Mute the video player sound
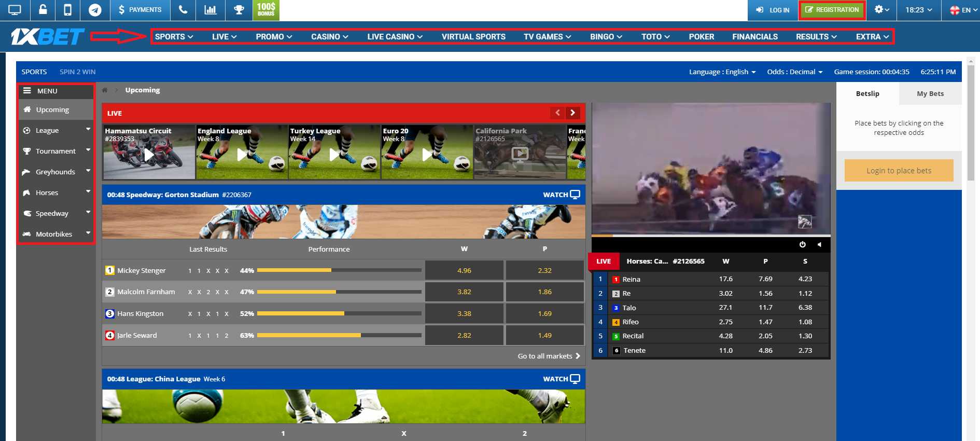Viewport: 980px width, 441px height. 819,244
